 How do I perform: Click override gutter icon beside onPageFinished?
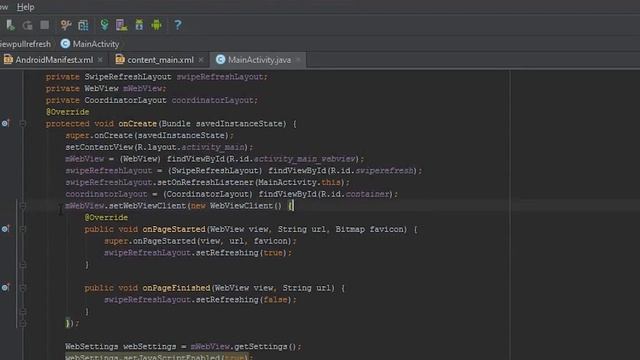[x=5, y=288]
